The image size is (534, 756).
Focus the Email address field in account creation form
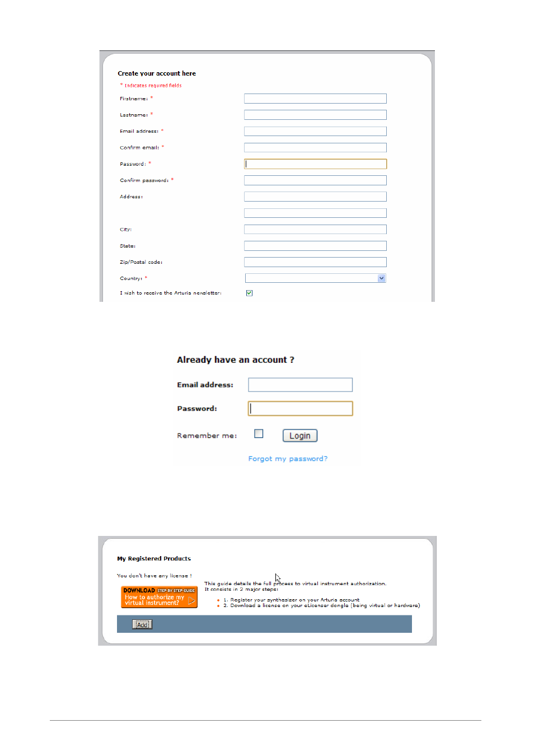315,131
